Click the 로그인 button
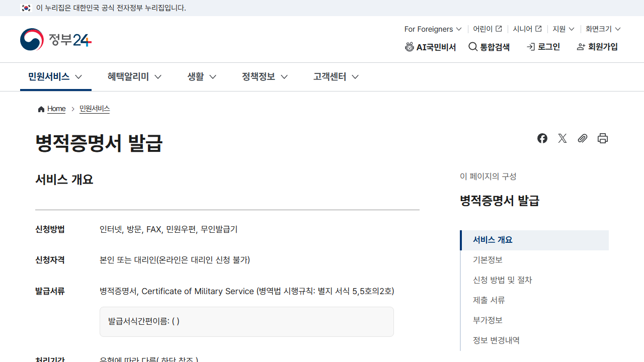644x362 pixels. [x=543, y=47]
